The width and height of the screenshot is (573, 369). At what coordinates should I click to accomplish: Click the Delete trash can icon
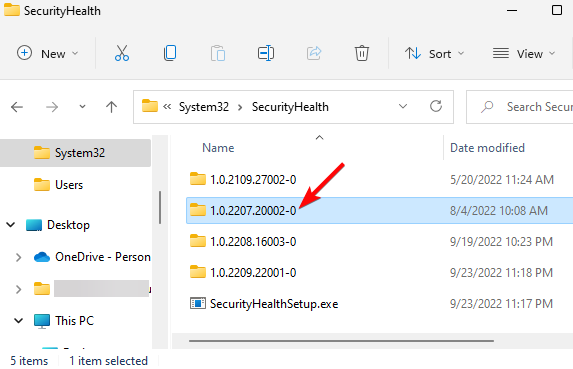point(362,53)
